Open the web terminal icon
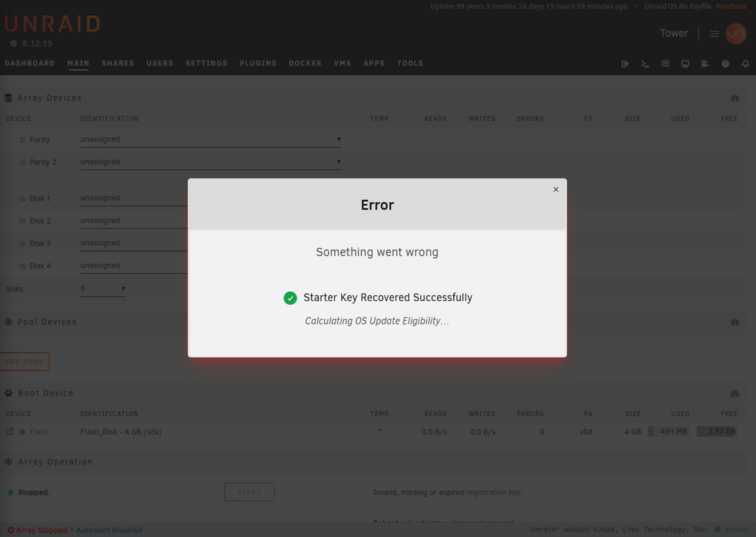 tap(645, 64)
